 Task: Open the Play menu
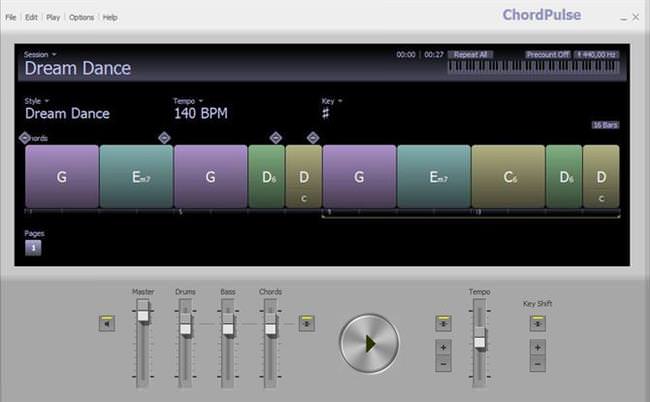click(53, 17)
